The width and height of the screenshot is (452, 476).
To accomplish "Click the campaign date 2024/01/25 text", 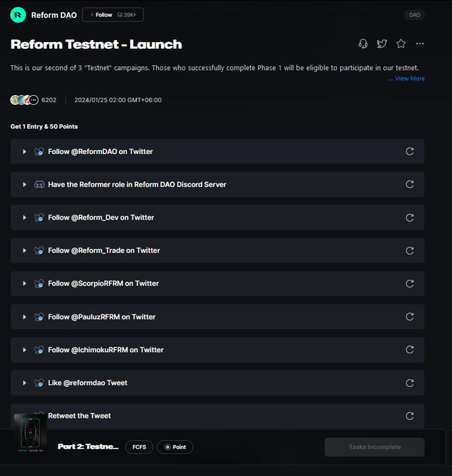I will 118,100.
